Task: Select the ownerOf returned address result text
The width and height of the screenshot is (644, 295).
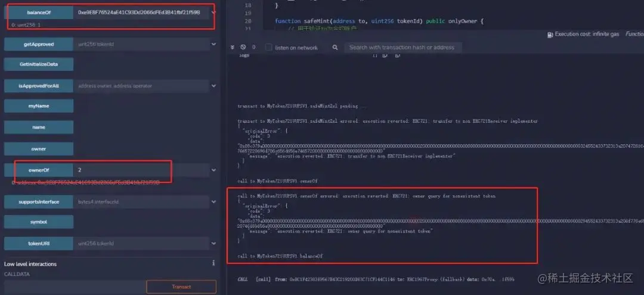Action: [85, 182]
